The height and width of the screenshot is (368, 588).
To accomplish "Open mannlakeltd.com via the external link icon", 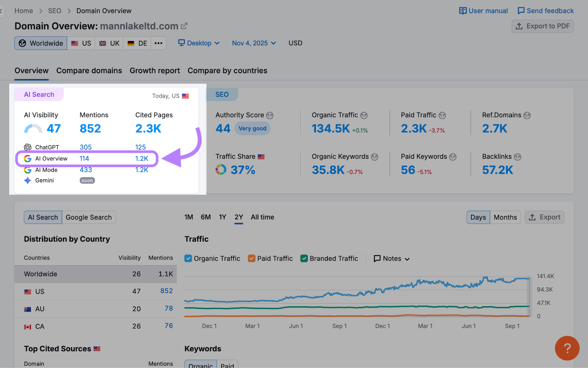I will point(184,26).
